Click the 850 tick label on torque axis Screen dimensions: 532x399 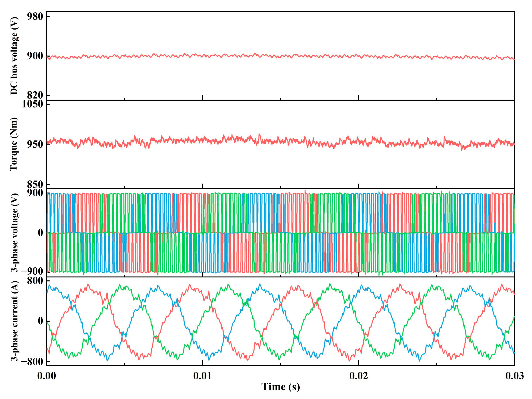[35, 185]
